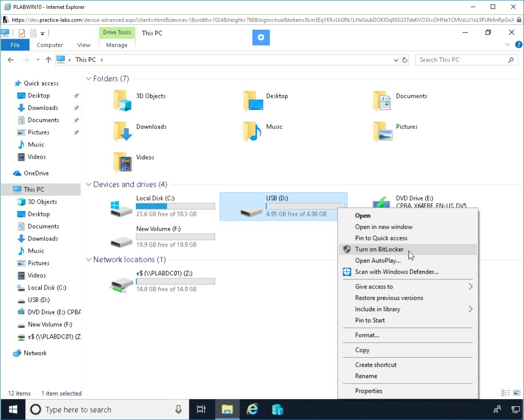Switch to details view in the status bar

(506, 393)
